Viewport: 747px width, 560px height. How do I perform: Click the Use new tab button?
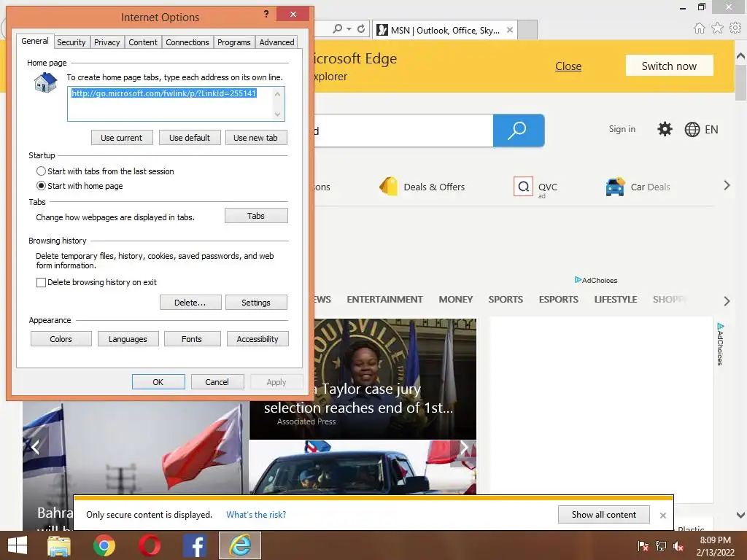click(256, 138)
